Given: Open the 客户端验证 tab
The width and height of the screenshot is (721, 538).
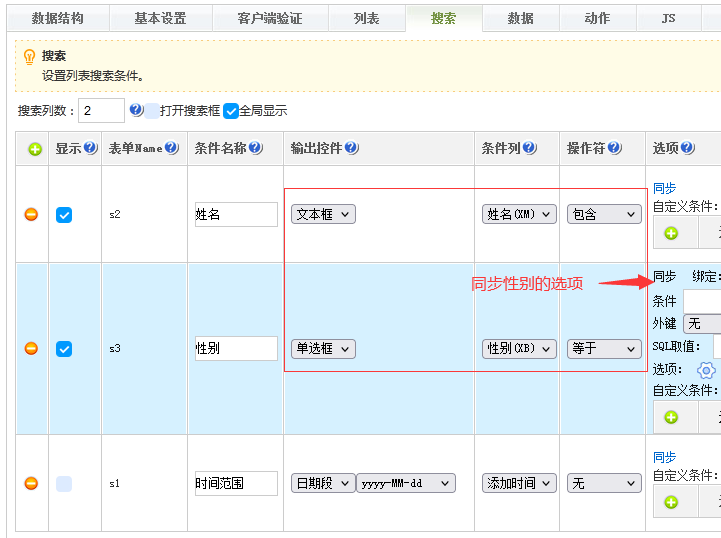Looking at the screenshot, I should [x=270, y=18].
